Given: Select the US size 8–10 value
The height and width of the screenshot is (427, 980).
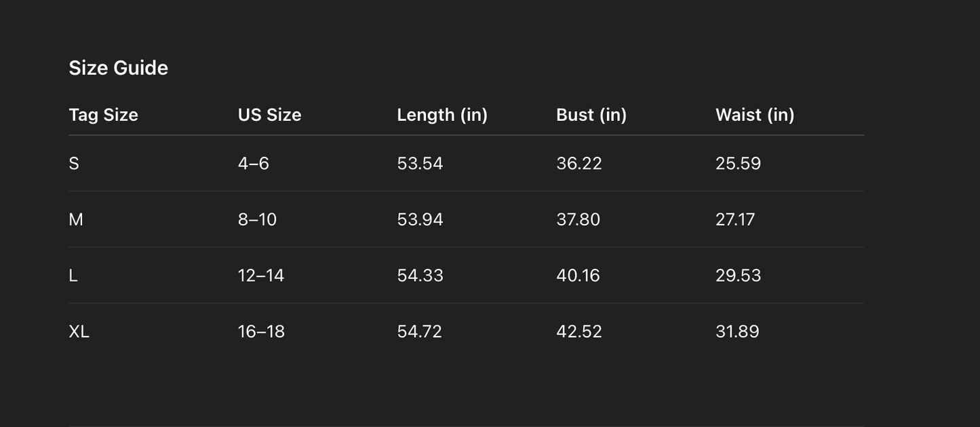Looking at the screenshot, I should [257, 219].
